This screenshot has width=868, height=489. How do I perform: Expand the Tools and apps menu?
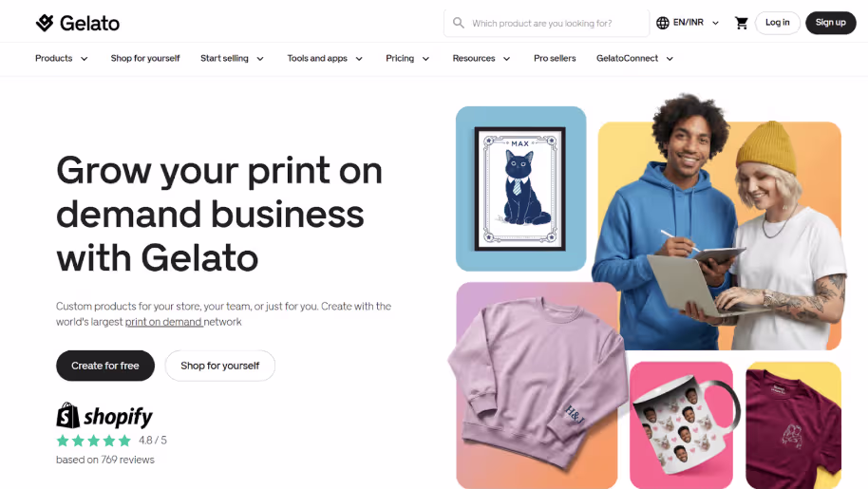coord(325,58)
